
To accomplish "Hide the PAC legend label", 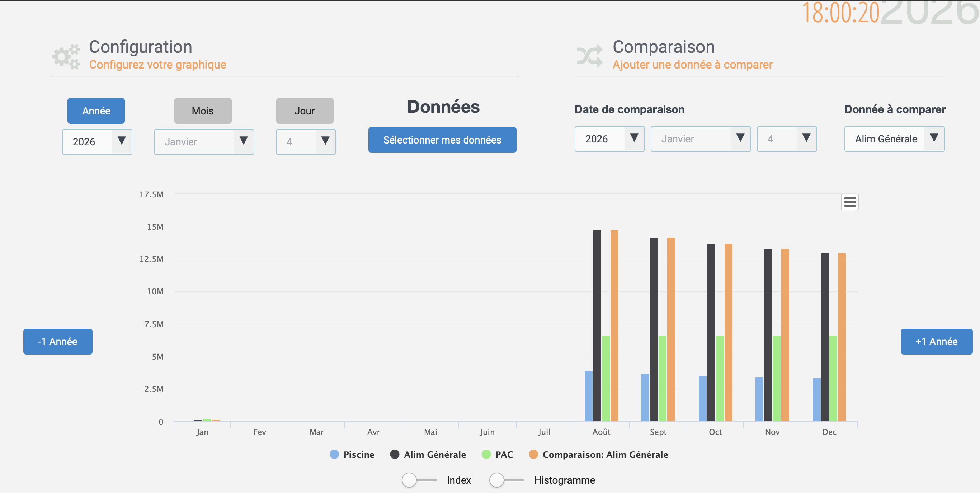I will tap(504, 455).
